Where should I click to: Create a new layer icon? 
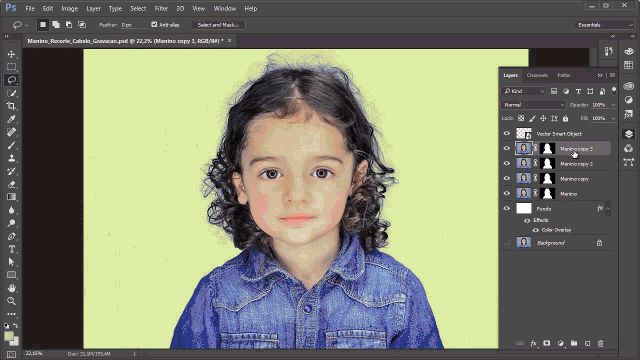pos(587,344)
